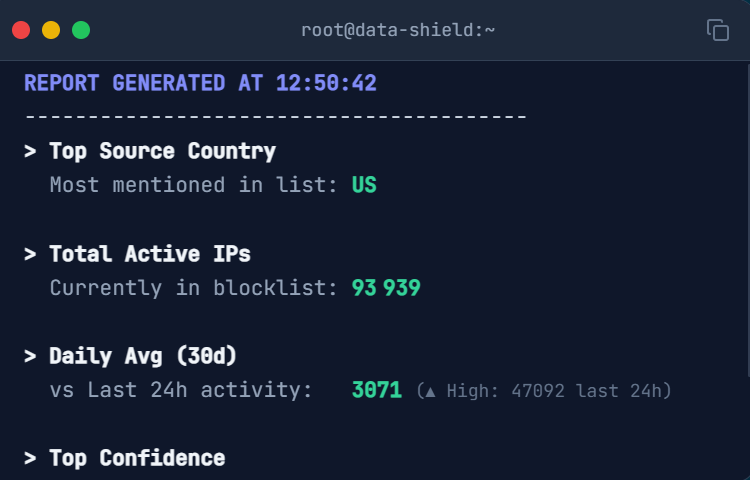
Task: Click the green 3071 daily average value
Action: point(377,390)
